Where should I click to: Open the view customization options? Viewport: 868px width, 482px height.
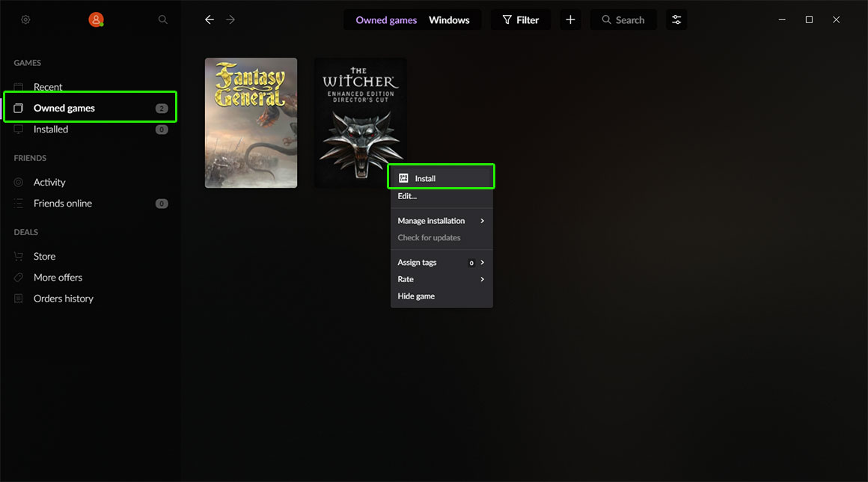click(676, 19)
